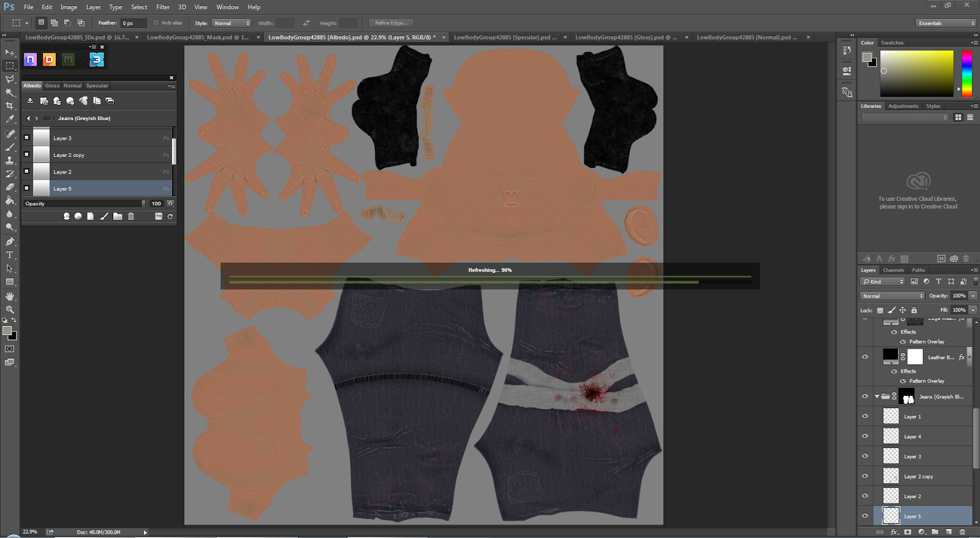Toggle Layer 5 checkbox in Albedo panel

26,188
